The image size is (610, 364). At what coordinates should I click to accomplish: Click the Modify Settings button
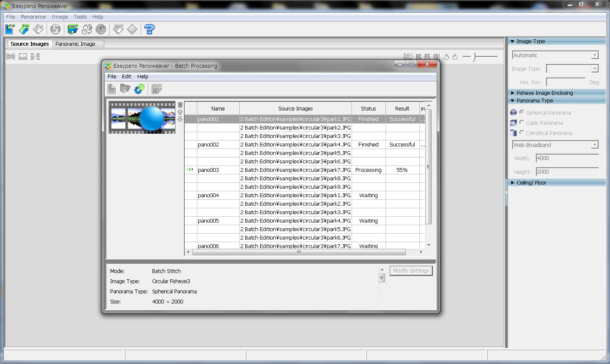pyautogui.click(x=411, y=270)
